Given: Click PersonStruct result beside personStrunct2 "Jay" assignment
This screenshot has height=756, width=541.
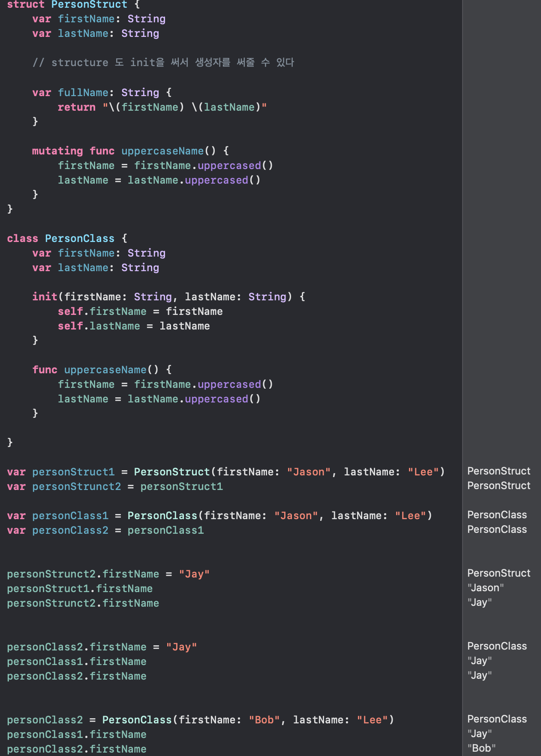Looking at the screenshot, I should 499,573.
